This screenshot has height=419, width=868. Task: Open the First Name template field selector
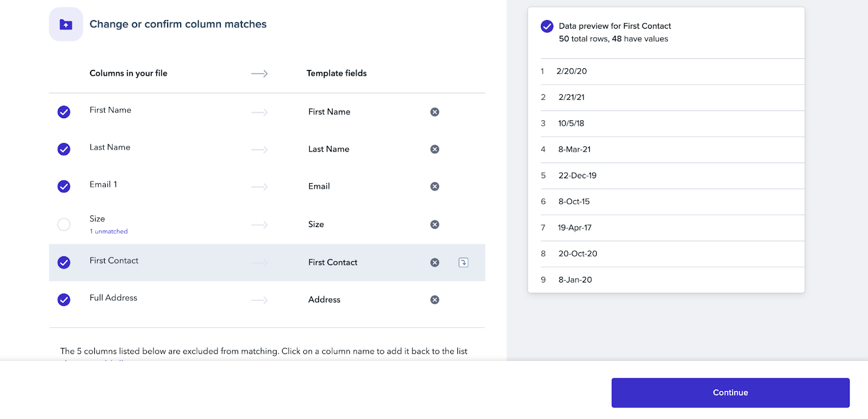pos(328,112)
